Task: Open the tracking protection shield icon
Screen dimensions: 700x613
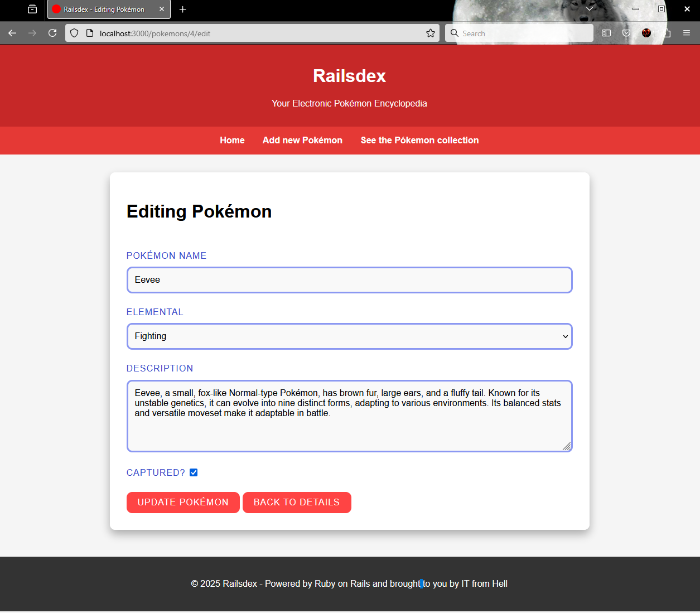Action: pos(74,33)
